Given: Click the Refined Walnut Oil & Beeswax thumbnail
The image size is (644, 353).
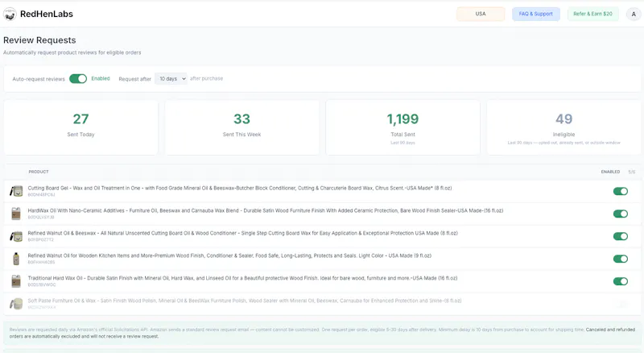Looking at the screenshot, I should pyautogui.click(x=16, y=236).
